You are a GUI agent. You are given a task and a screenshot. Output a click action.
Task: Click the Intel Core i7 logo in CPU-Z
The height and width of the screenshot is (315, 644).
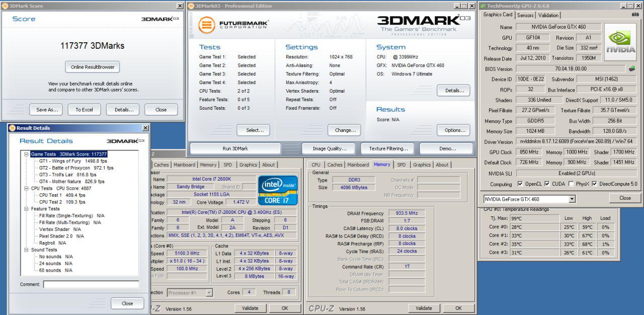pyautogui.click(x=277, y=190)
